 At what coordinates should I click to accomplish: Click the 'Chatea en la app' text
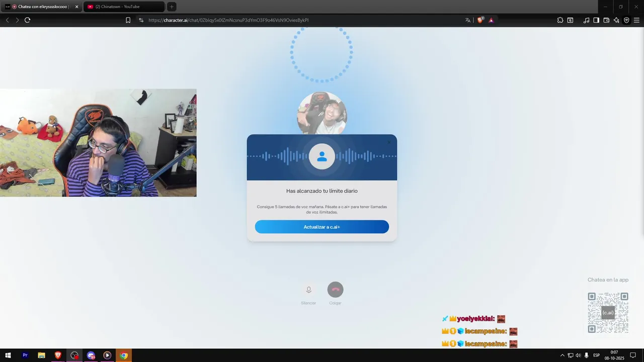pos(608,280)
